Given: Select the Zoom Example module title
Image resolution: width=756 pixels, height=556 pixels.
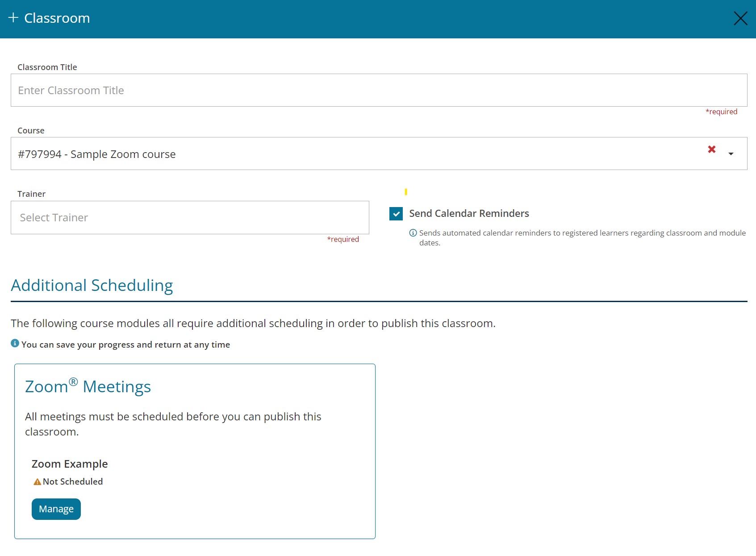Looking at the screenshot, I should pos(70,464).
